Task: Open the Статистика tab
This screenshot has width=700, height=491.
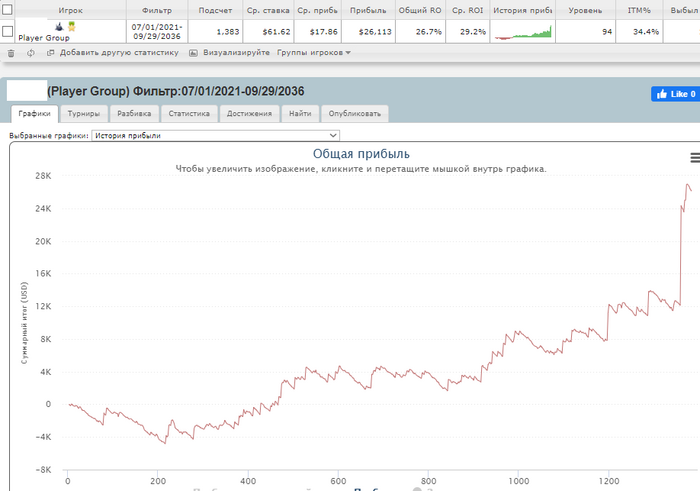Action: (189, 113)
